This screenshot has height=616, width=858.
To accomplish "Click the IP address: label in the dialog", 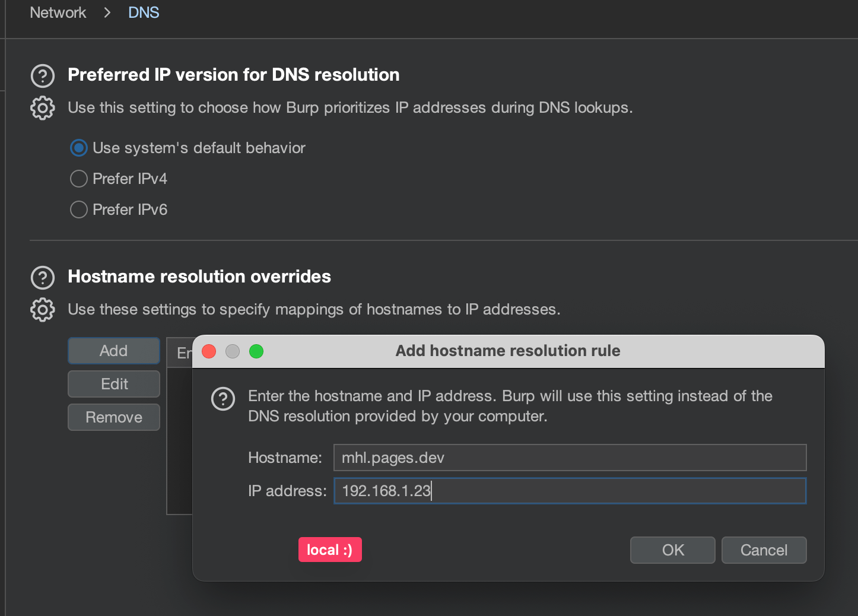I will [287, 491].
